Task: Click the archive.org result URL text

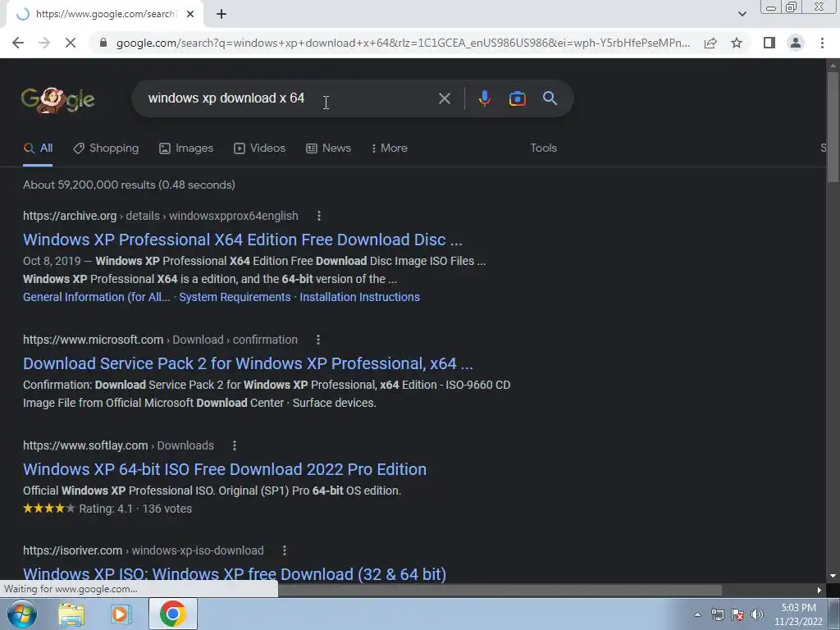Action: 161,216
